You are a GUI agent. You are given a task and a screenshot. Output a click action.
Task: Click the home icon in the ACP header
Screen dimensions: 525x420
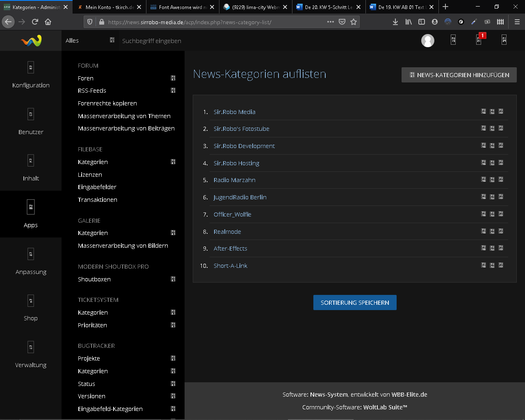(x=453, y=40)
